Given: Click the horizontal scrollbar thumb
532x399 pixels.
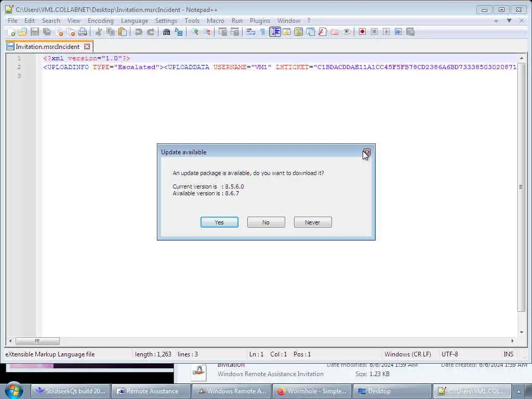Looking at the screenshot, I should (37, 341).
